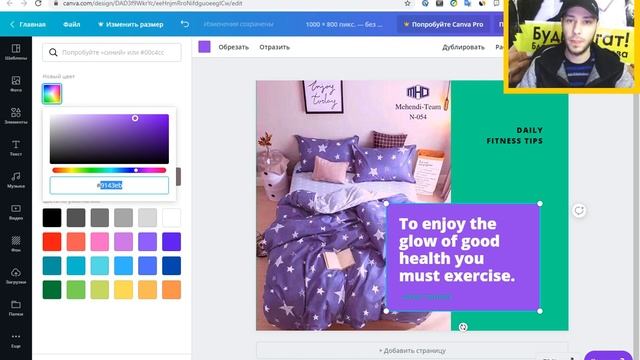
Task: Click the browser reload icon
Action: pyautogui.click(x=38, y=3)
